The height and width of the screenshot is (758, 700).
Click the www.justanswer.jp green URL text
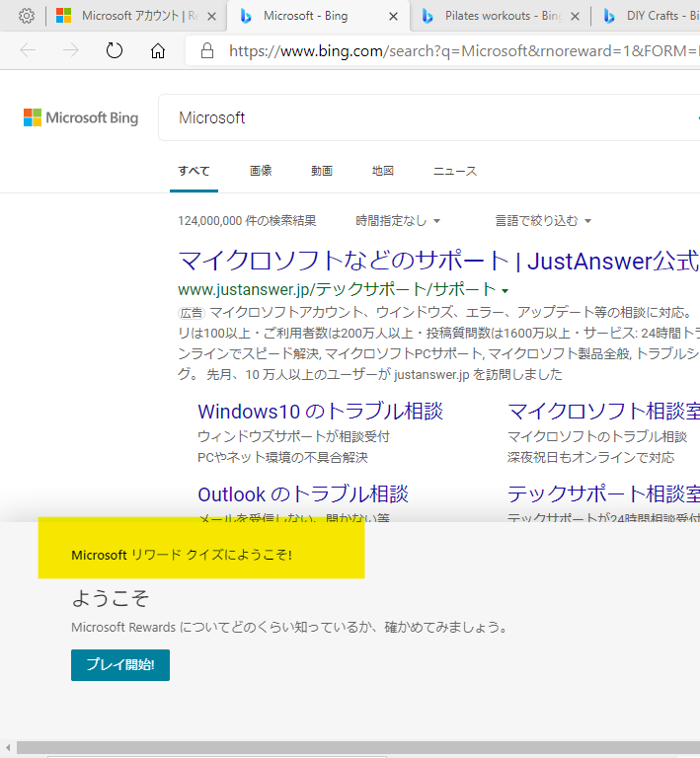pos(337,289)
